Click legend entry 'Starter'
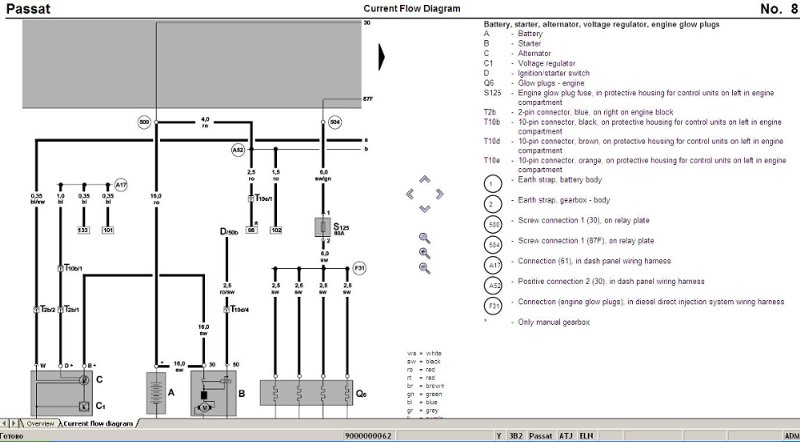This screenshot has height=442, width=800. [529, 43]
